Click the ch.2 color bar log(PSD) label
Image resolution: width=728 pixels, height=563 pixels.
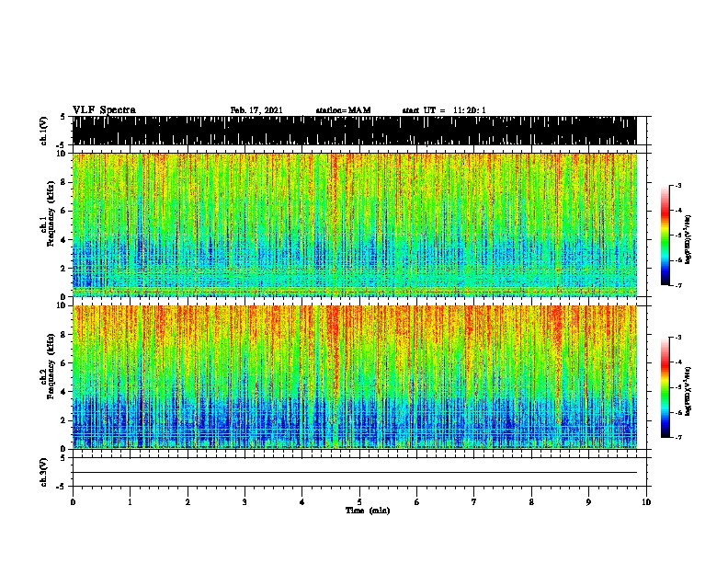tap(688, 391)
